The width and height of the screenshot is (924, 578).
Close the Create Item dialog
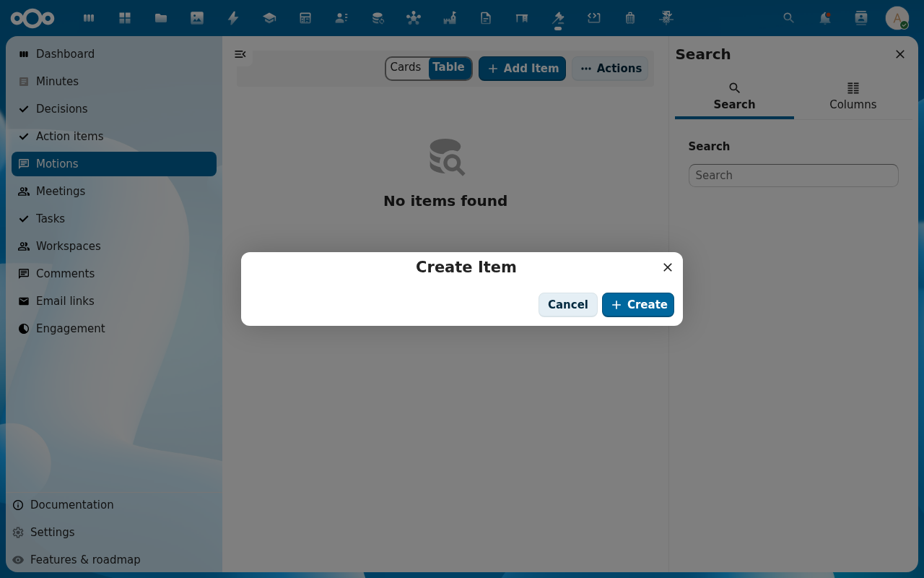(668, 267)
